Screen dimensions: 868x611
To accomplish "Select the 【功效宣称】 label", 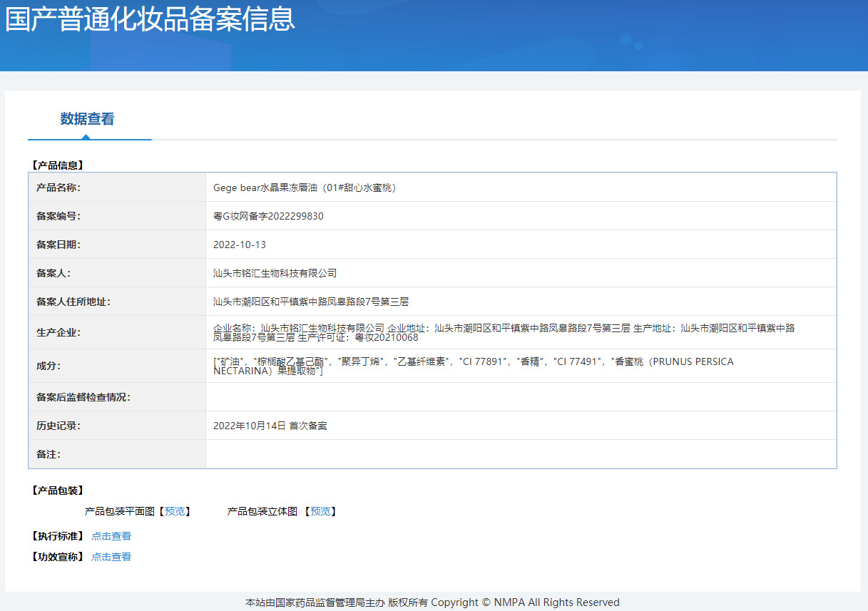I will (58, 557).
